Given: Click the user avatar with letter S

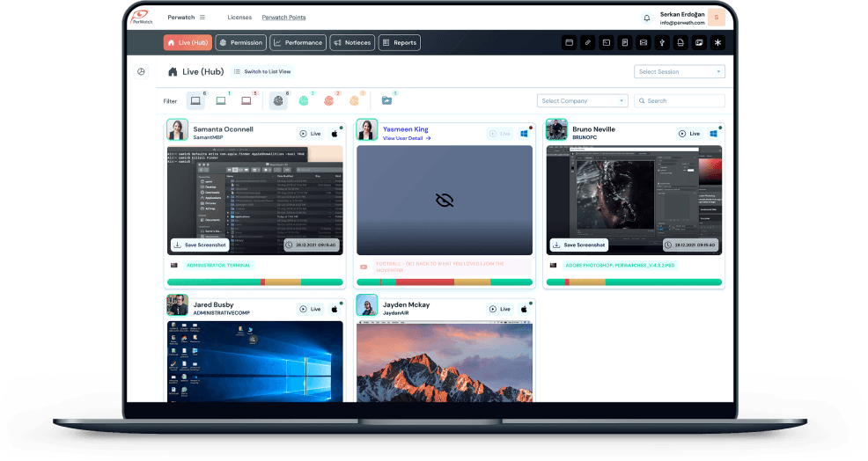Looking at the screenshot, I should pos(717,18).
